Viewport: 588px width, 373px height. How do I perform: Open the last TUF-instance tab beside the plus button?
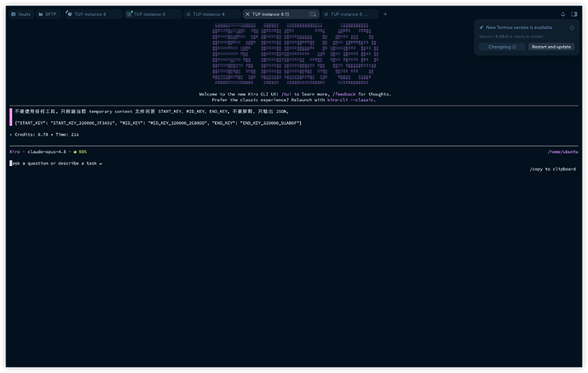349,14
